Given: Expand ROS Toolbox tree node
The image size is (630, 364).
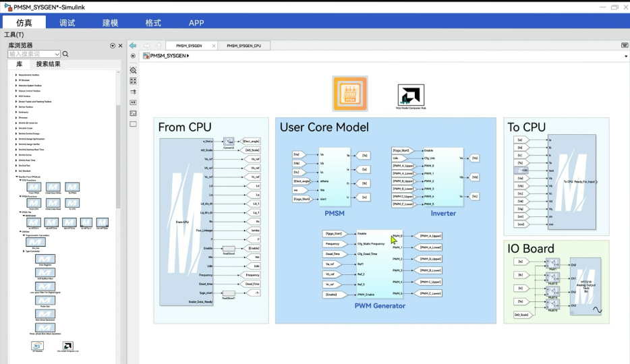Looking at the screenshot, I should 16,96.
